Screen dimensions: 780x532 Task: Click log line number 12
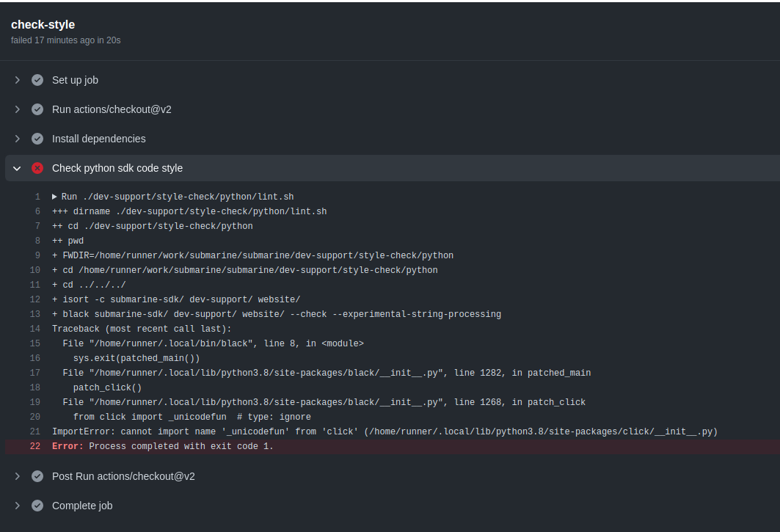pos(34,299)
